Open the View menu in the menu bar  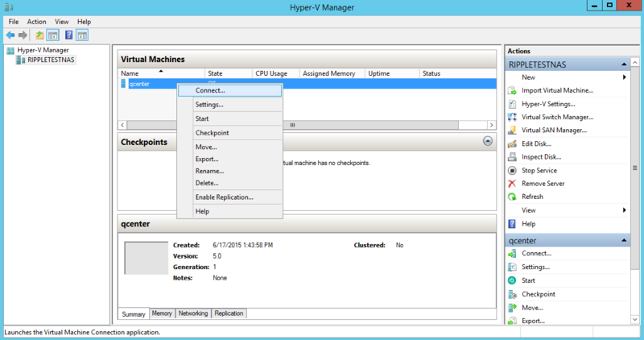click(x=62, y=22)
